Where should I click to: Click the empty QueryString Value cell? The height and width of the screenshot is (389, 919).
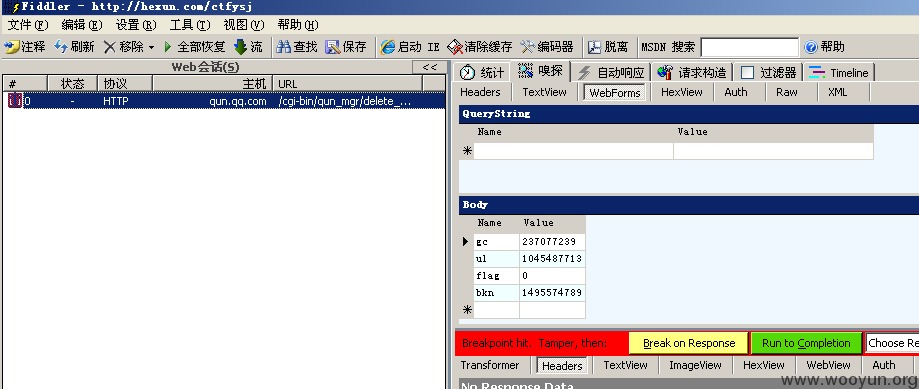(773, 151)
